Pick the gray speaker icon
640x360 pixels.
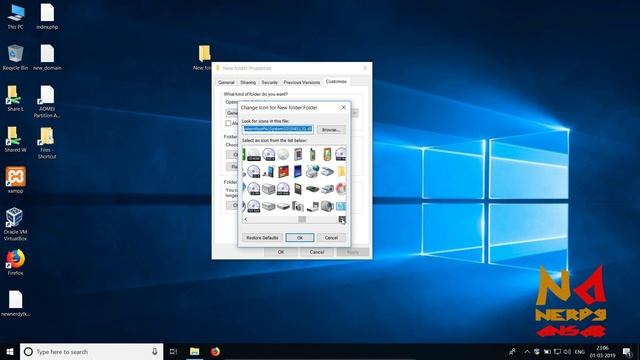pyautogui.click(x=327, y=206)
